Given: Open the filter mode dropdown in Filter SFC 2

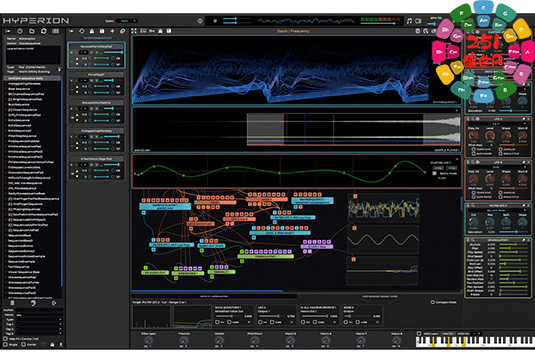Looking at the screenshot, I should pos(497,210).
